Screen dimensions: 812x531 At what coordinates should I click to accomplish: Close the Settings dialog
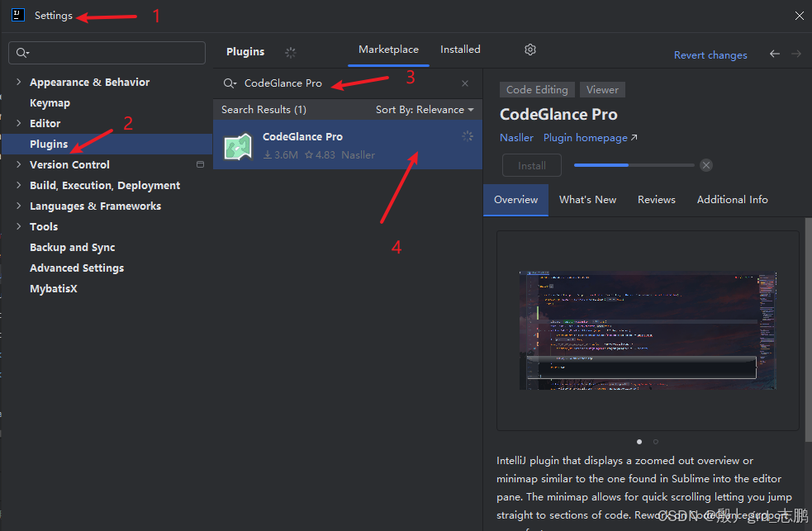[799, 16]
